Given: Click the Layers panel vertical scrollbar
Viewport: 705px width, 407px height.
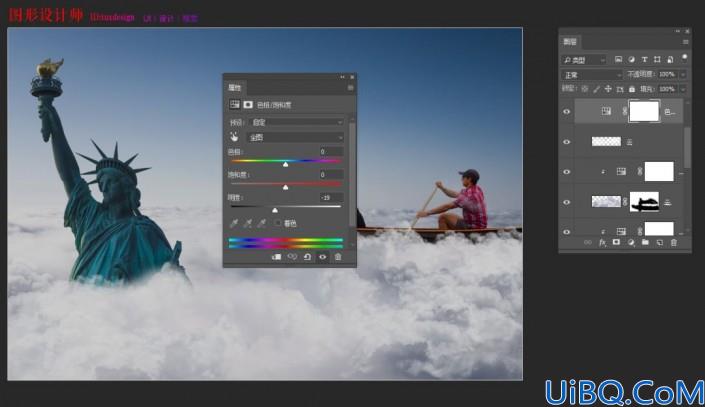Looking at the screenshot, I should (x=687, y=148).
